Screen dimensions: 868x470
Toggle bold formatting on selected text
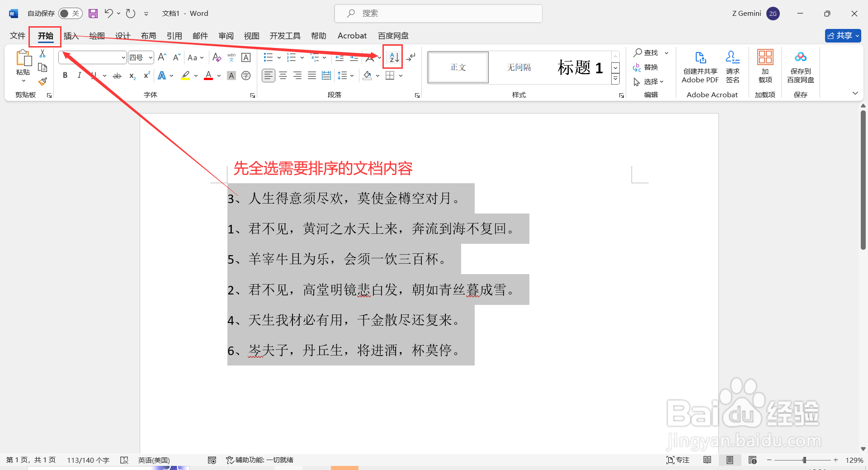click(x=65, y=75)
